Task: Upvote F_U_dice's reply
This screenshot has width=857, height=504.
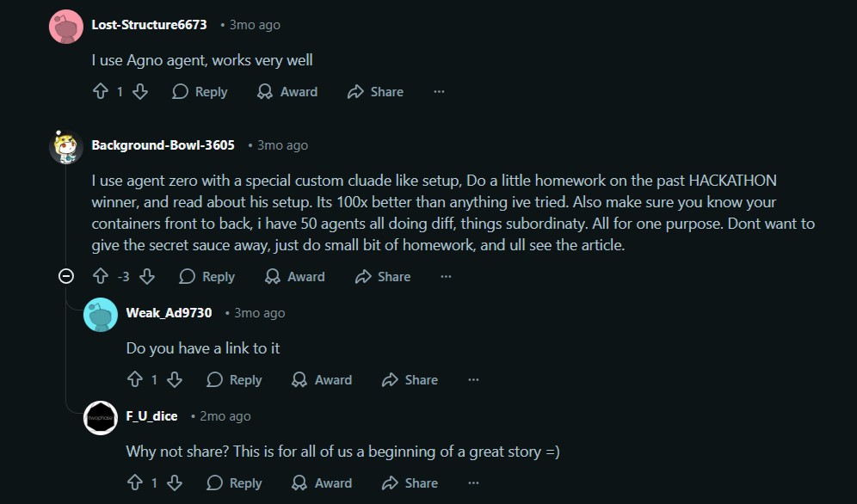Action: coord(134,483)
